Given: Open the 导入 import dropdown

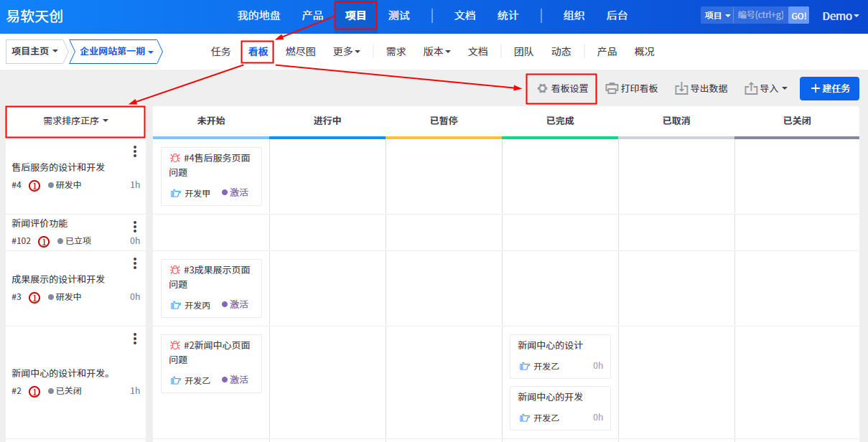Looking at the screenshot, I should (766, 88).
